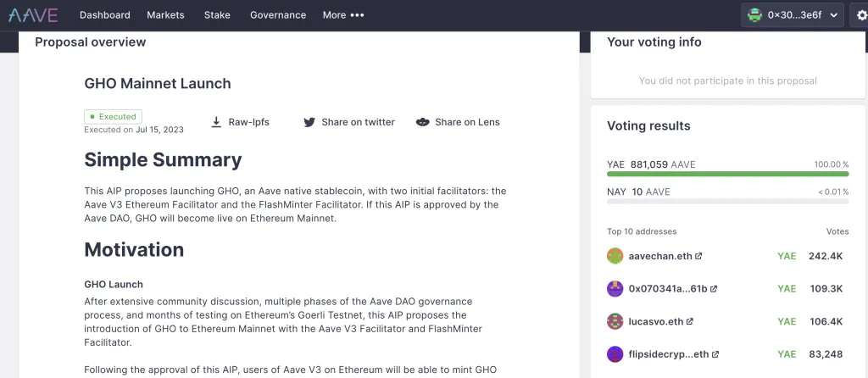Image resolution: width=868 pixels, height=378 pixels.
Task: Click 83,248 votes value
Action: coord(826,353)
